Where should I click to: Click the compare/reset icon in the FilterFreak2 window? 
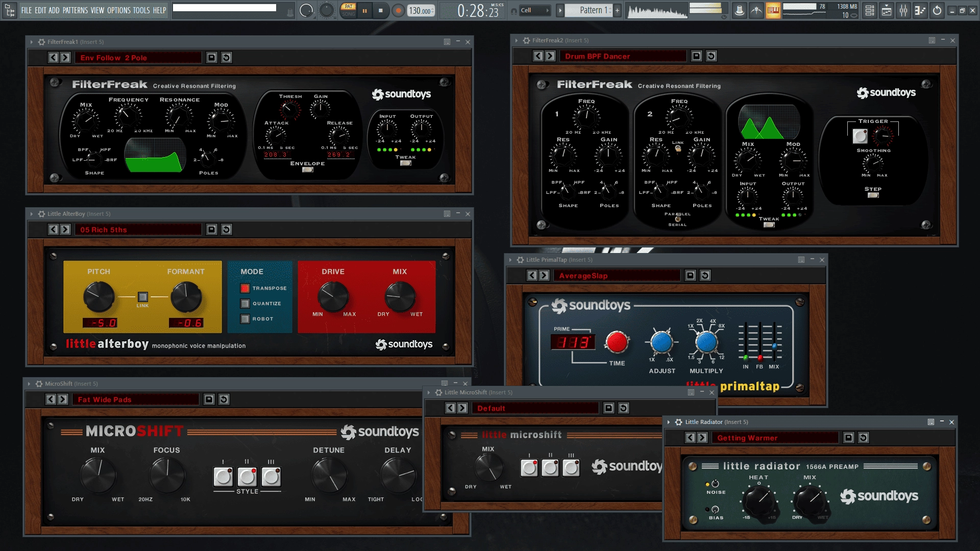point(712,56)
